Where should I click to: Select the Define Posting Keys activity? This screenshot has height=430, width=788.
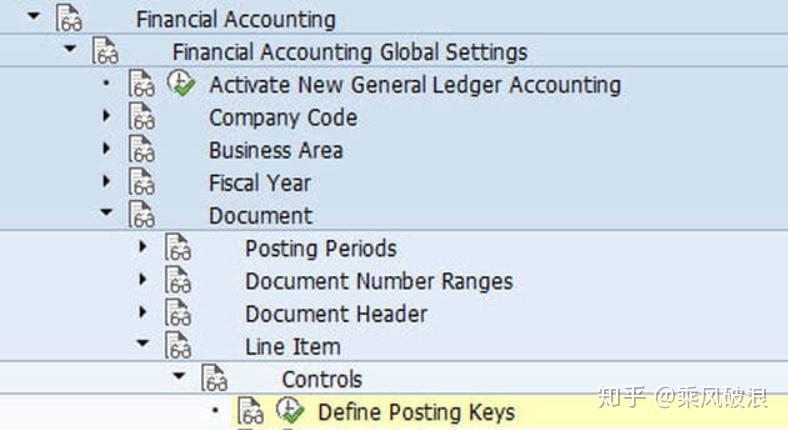coord(416,412)
